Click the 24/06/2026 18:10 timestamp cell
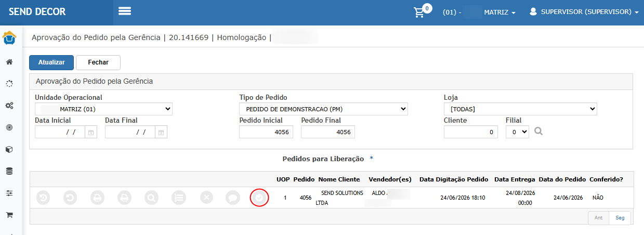This screenshot has width=644, height=235. click(463, 198)
